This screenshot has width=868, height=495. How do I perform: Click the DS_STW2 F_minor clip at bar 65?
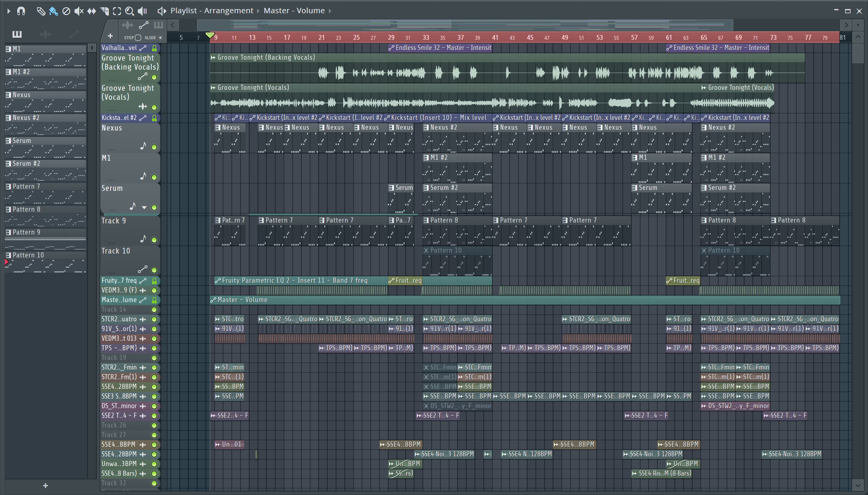735,406
